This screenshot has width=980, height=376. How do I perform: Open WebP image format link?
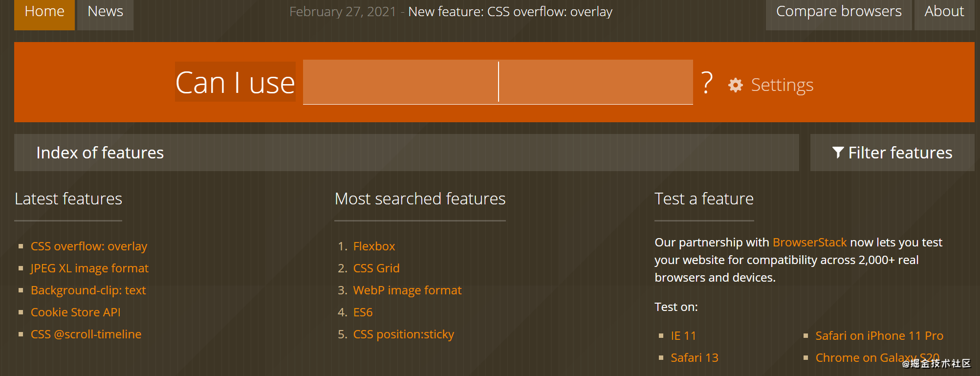pos(407,290)
